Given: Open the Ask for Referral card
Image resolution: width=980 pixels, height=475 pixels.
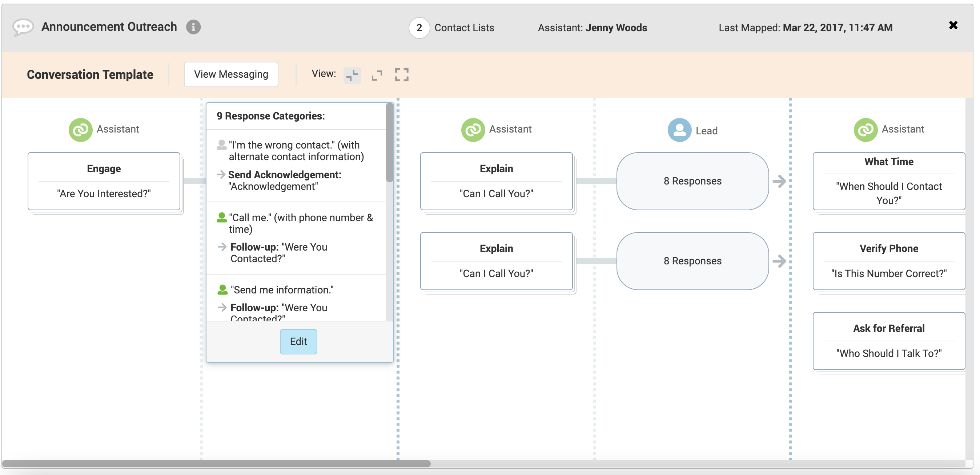Looking at the screenshot, I should coord(889,341).
